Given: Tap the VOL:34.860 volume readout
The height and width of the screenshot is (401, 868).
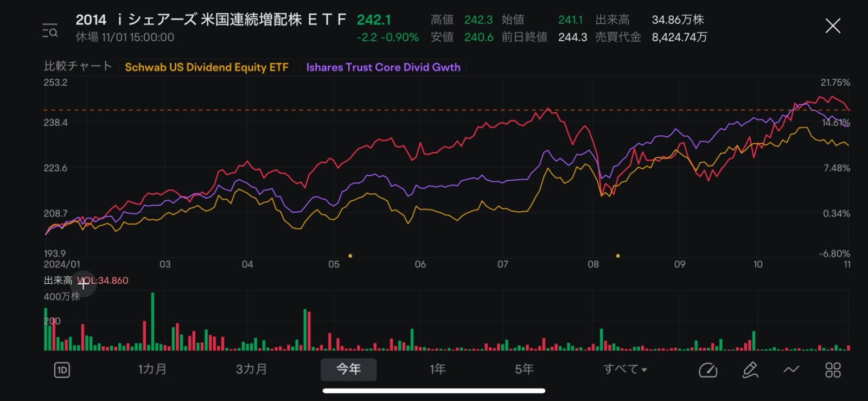Looking at the screenshot, I should [103, 281].
